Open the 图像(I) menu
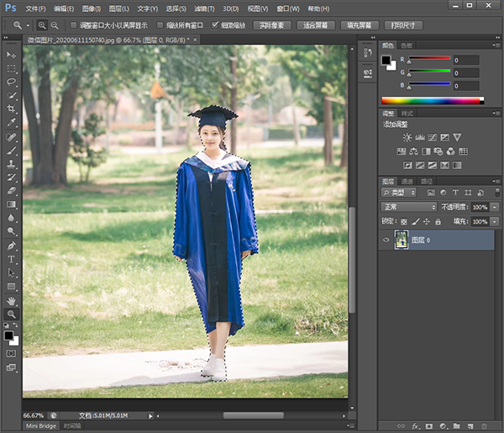Screen dimensions: 504x433 click(92, 8)
